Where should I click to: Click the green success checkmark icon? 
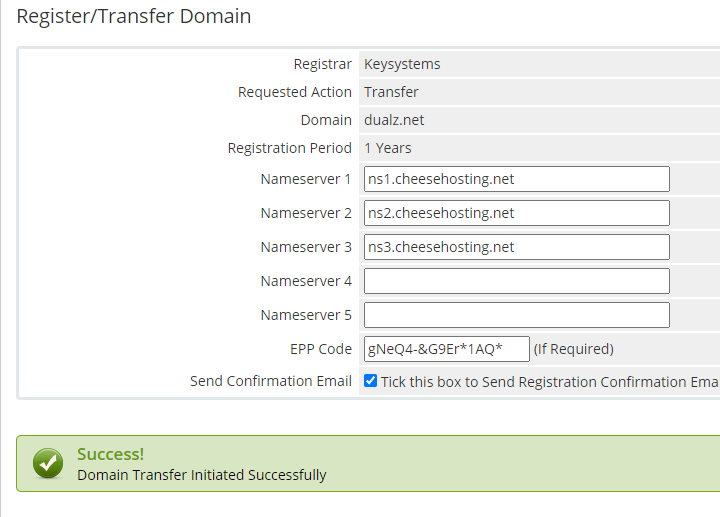(48, 463)
